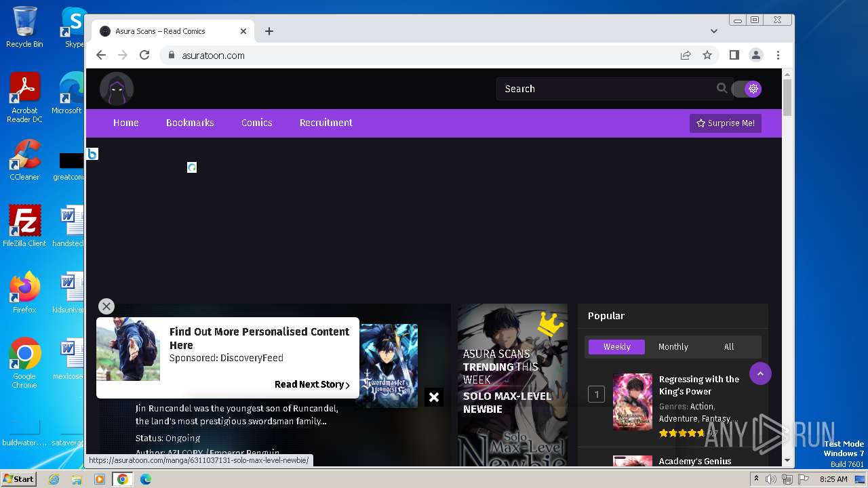Go back using browser back arrow
The image size is (868, 488).
pyautogui.click(x=101, y=56)
